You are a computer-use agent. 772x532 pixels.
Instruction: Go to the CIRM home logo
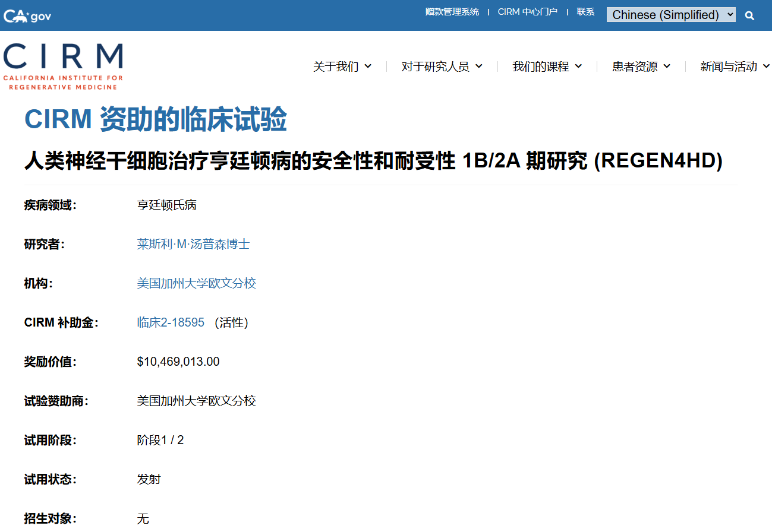coord(63,66)
